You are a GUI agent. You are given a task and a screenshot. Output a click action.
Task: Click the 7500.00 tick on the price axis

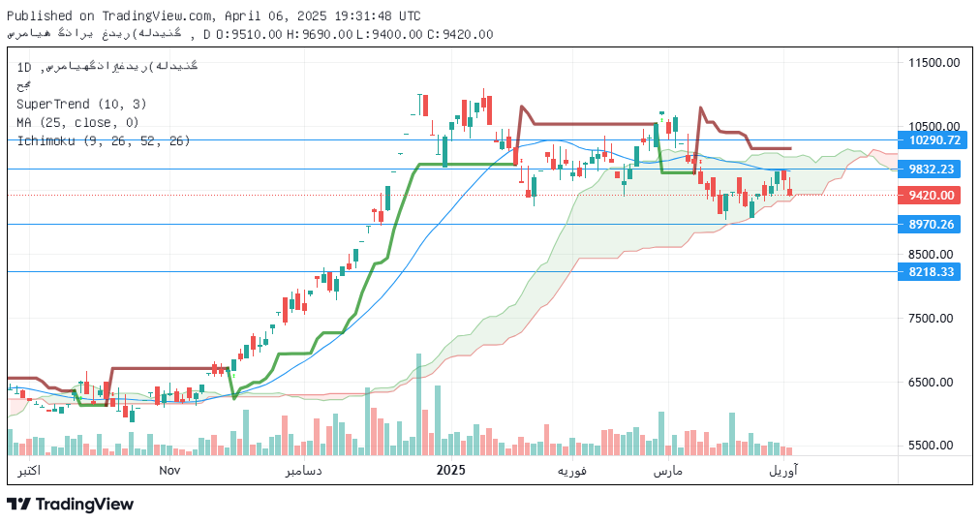click(934, 318)
